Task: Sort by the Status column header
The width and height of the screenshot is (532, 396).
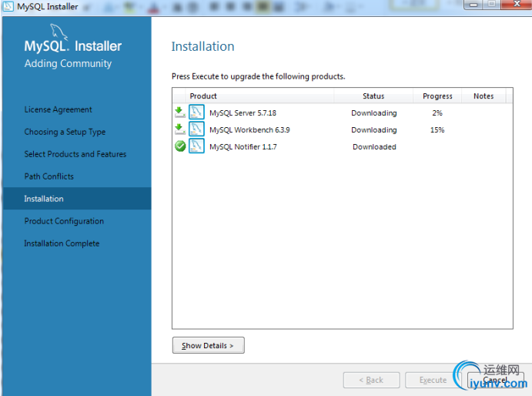Action: click(373, 96)
